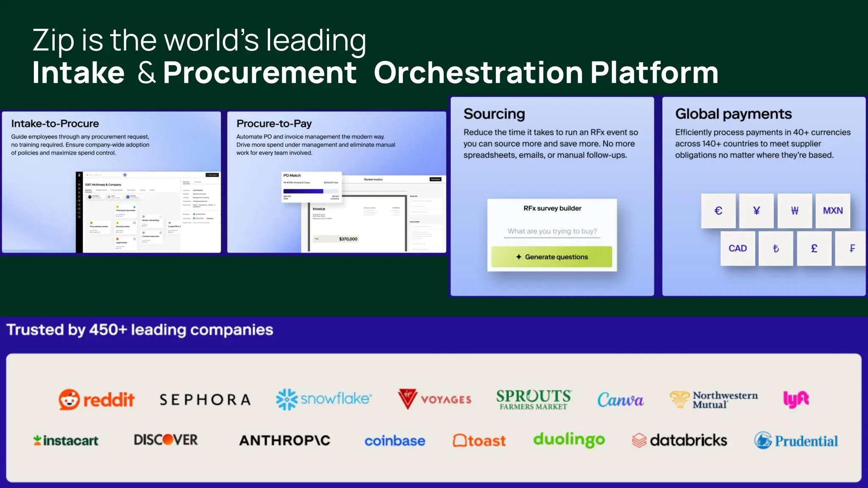The width and height of the screenshot is (868, 488).
Task: Click the PO Match panel title
Action: tap(292, 175)
